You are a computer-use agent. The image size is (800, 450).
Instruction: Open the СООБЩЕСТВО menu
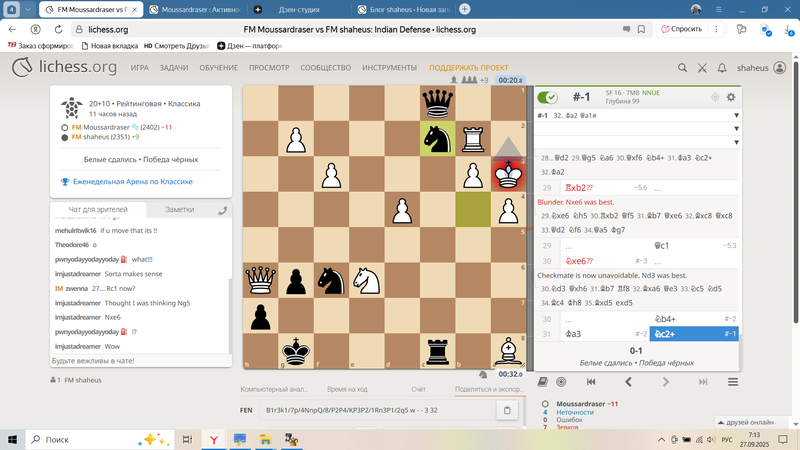pos(326,67)
